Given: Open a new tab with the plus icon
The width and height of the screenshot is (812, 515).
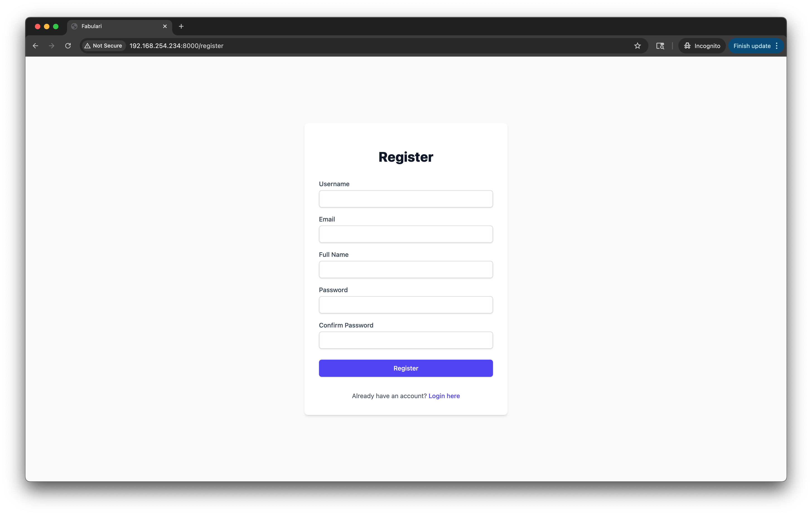Looking at the screenshot, I should (x=181, y=26).
